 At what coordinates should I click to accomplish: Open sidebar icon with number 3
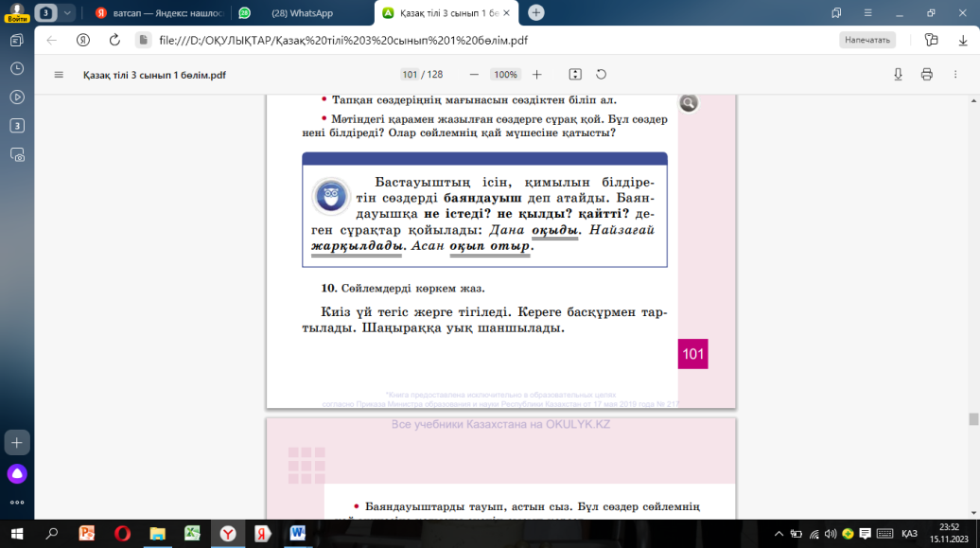coord(17,126)
